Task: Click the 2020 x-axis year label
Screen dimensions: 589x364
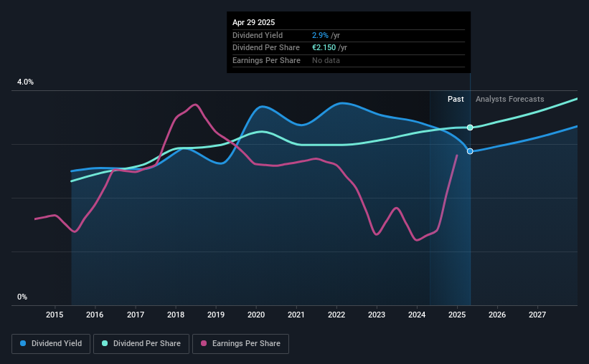Action: [256, 315]
